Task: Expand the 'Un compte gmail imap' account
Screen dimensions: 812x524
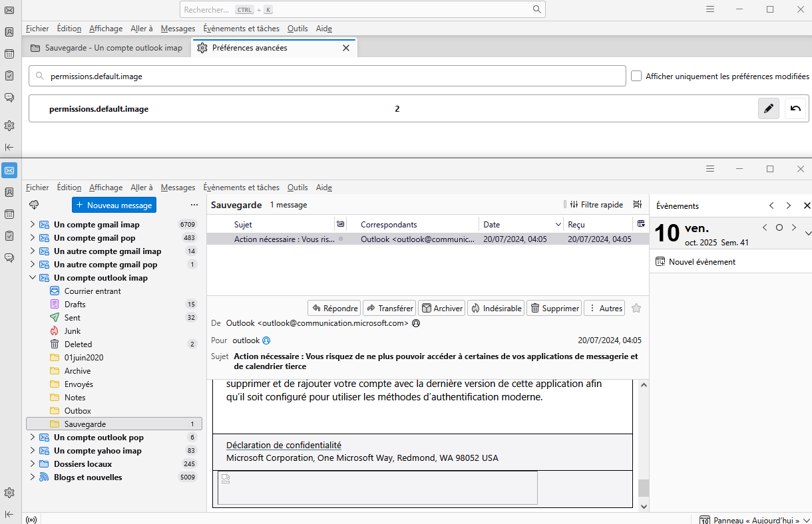Action: coord(32,225)
